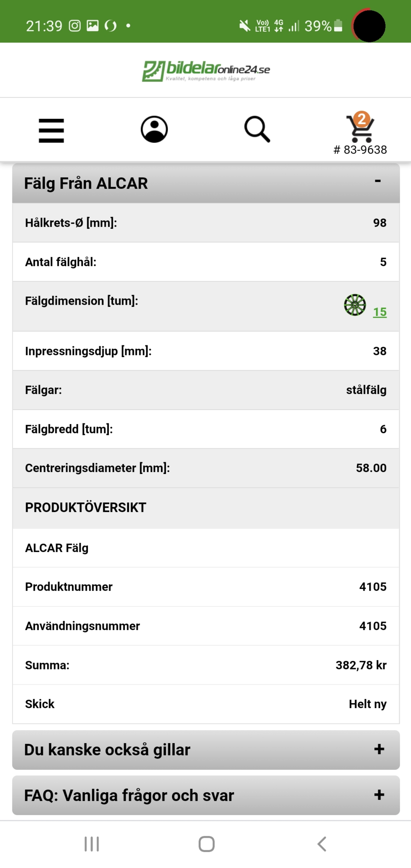The width and height of the screenshot is (411, 868).
Task: Follow the green 15 rim dimension link
Action: pos(380,312)
